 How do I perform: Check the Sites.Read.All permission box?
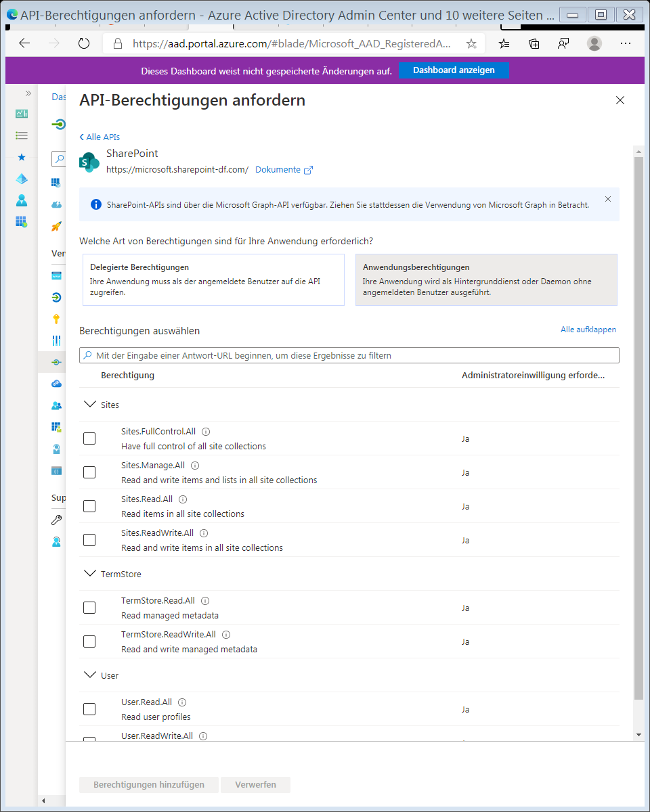[x=89, y=506]
